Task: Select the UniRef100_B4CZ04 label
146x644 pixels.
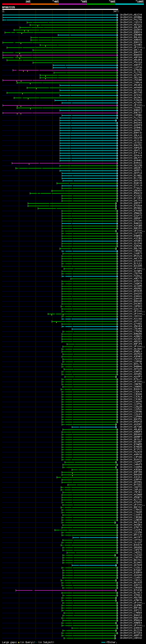Action: coord(131,522)
